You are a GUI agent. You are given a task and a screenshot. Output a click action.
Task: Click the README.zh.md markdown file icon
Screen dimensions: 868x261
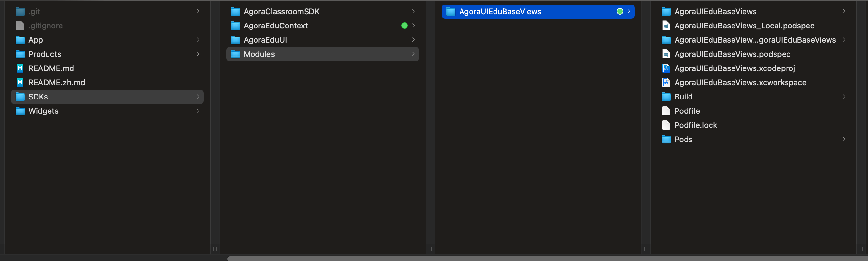pos(20,82)
